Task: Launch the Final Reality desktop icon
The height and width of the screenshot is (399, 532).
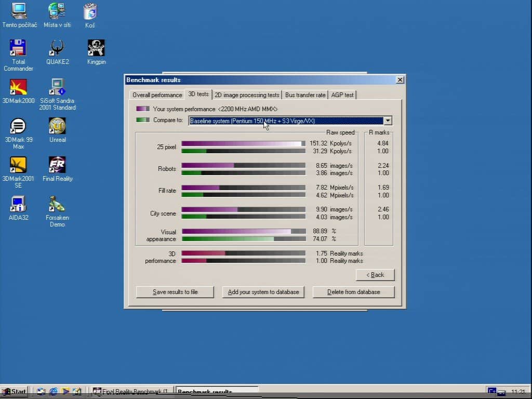Action: point(57,165)
